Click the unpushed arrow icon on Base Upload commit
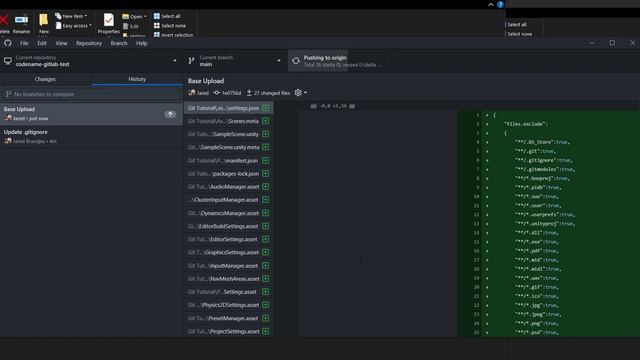Viewport: 640px width, 360px height. pos(170,114)
